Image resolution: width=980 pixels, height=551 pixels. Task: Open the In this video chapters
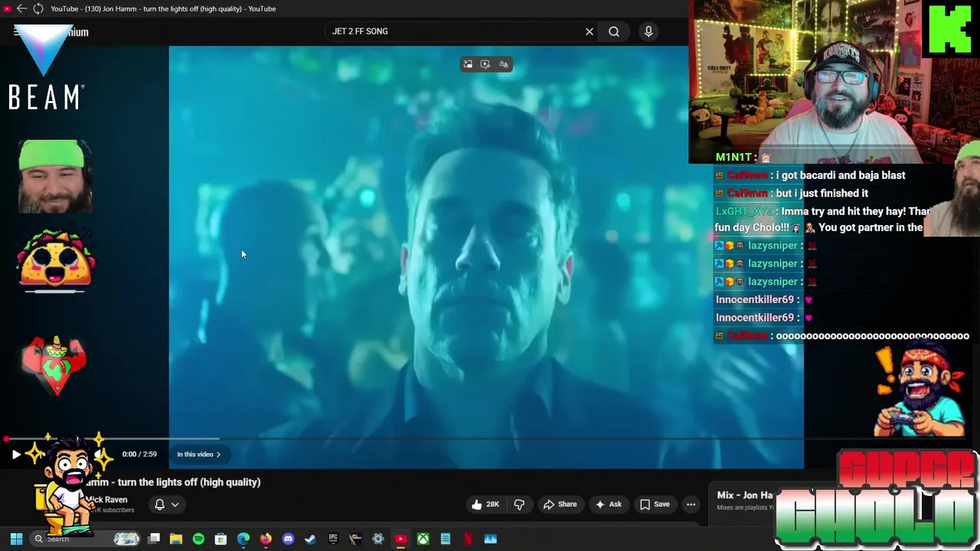click(198, 455)
